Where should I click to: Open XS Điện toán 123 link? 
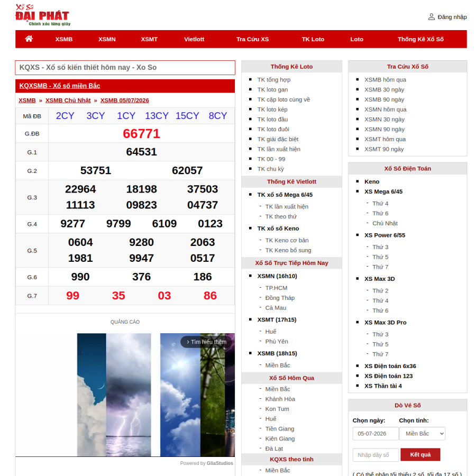(x=389, y=376)
